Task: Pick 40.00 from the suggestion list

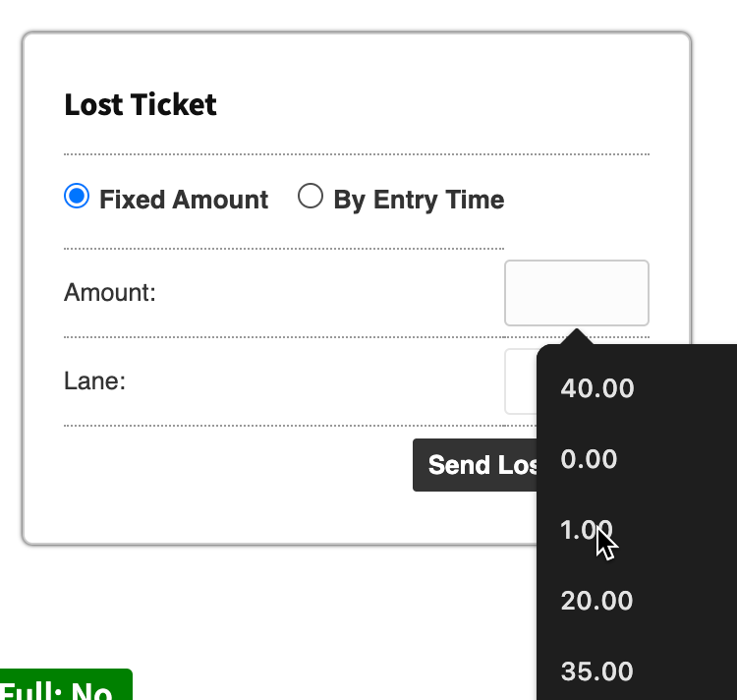Action: coord(597,388)
